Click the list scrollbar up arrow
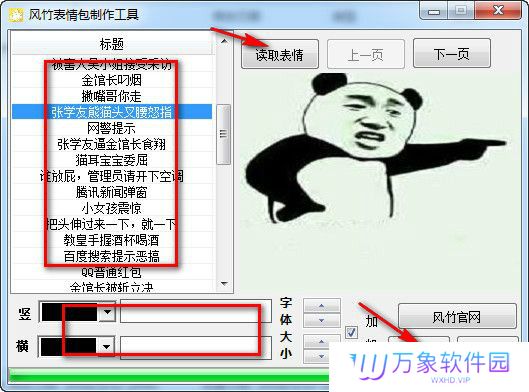This screenshot has height=392, width=529. (224, 41)
